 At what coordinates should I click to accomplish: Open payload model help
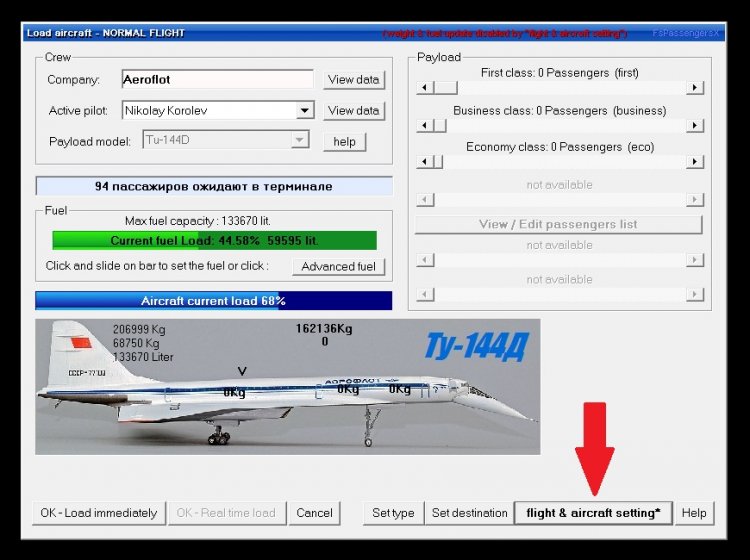click(344, 142)
